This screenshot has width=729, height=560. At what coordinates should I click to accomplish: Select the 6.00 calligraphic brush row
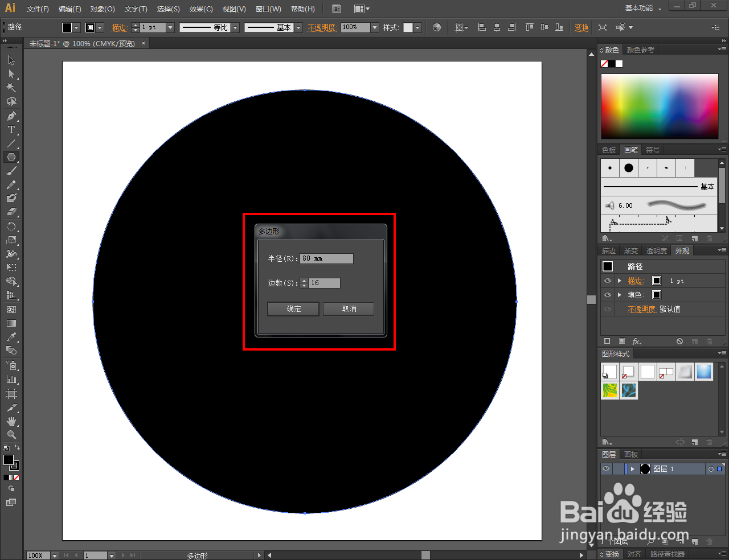659,205
